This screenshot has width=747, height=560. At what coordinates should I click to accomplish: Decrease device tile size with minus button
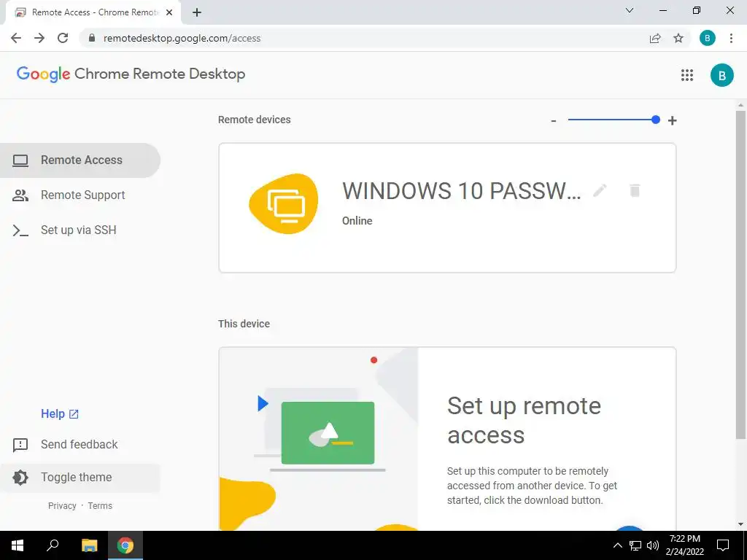[554, 121]
